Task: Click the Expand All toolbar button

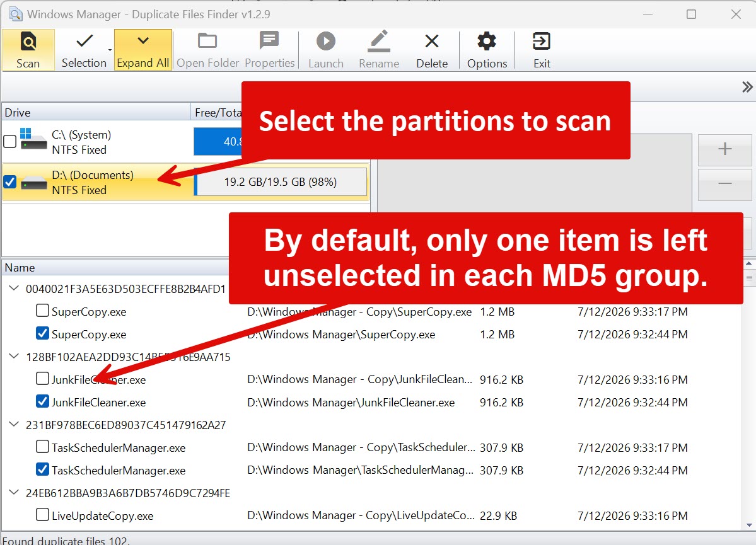Action: 142,50
